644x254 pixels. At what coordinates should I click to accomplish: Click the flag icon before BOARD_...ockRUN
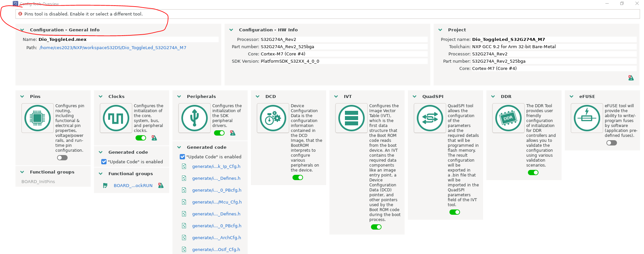tap(105, 185)
